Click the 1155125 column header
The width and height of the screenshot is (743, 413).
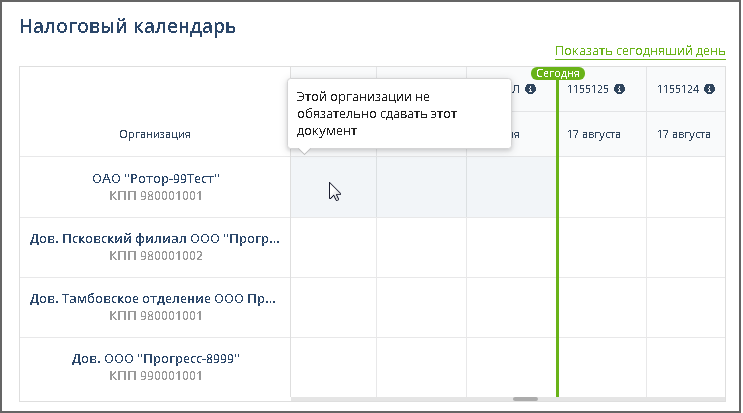(x=588, y=89)
